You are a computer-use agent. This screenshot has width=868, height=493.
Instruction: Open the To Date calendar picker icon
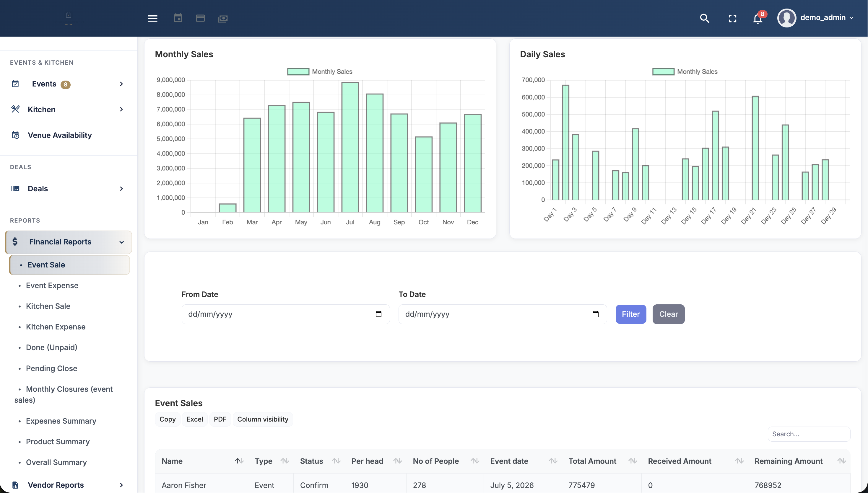pos(595,314)
